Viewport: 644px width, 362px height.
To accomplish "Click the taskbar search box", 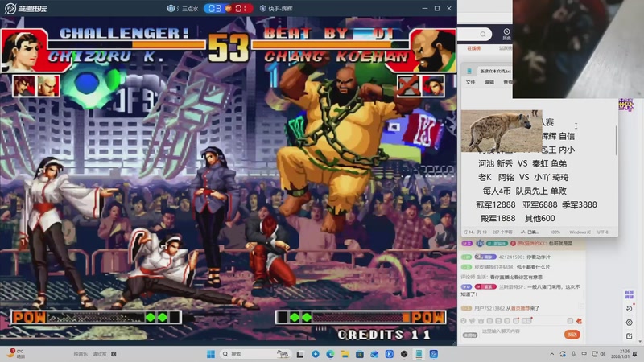I will pos(255,354).
